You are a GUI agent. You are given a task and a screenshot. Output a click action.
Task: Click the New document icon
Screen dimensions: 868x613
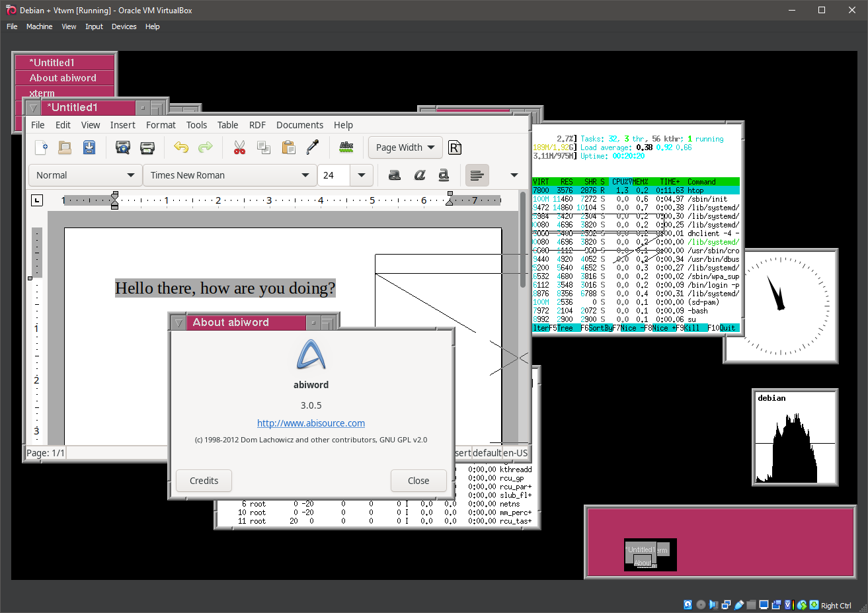tap(41, 147)
